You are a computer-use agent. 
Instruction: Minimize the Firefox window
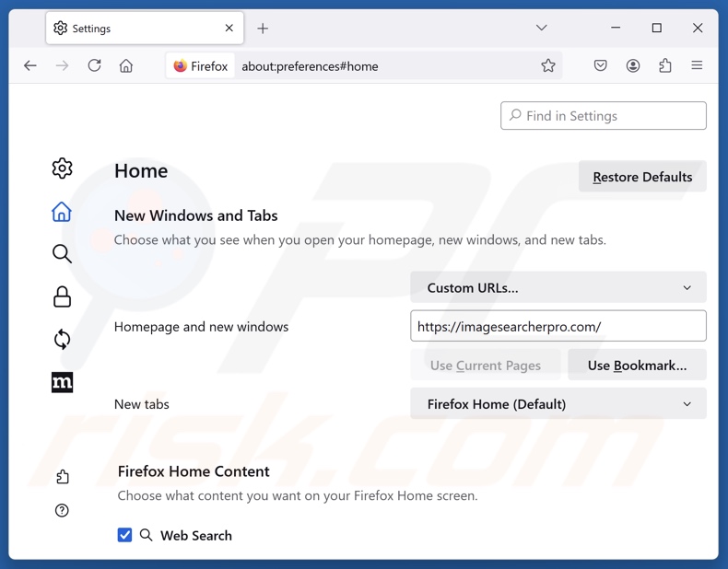click(616, 28)
